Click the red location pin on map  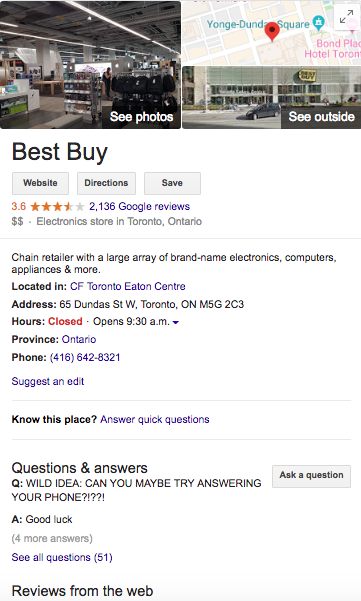[x=272, y=32]
